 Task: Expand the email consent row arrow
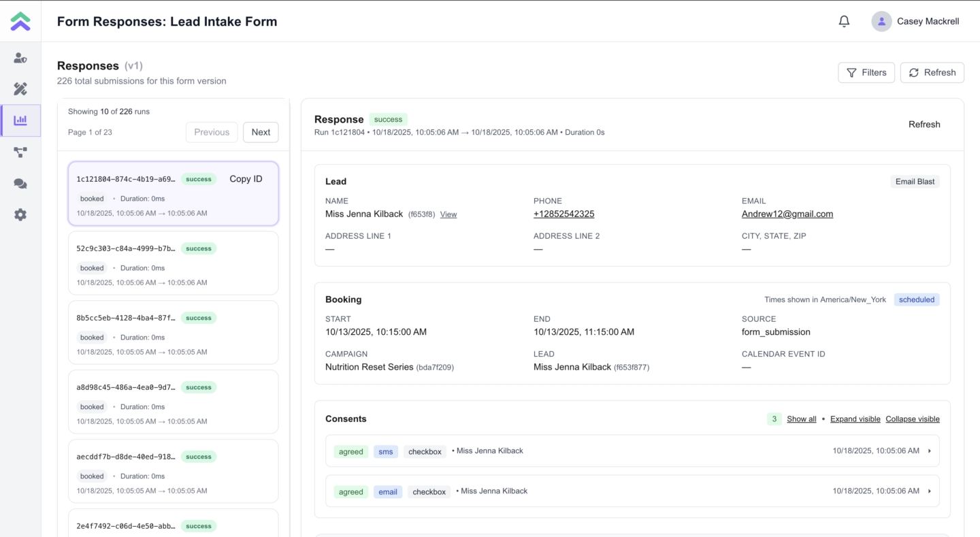click(x=930, y=491)
